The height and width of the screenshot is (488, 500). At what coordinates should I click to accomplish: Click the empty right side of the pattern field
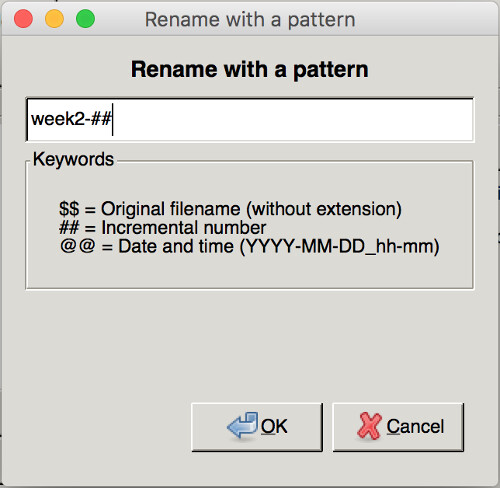(293, 120)
